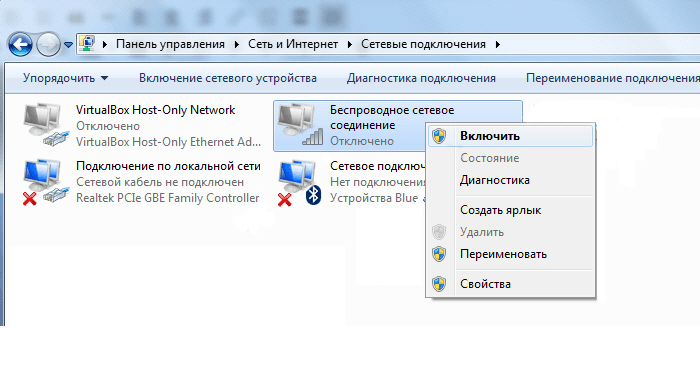Click Realtek PCIe GBE Family Controller text
700x382 pixels.
point(167,198)
